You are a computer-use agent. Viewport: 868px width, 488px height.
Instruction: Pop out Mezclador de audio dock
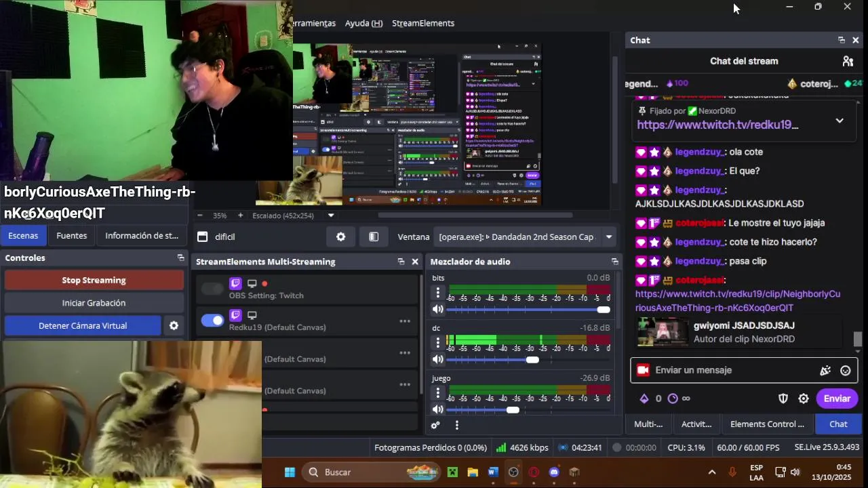point(614,262)
